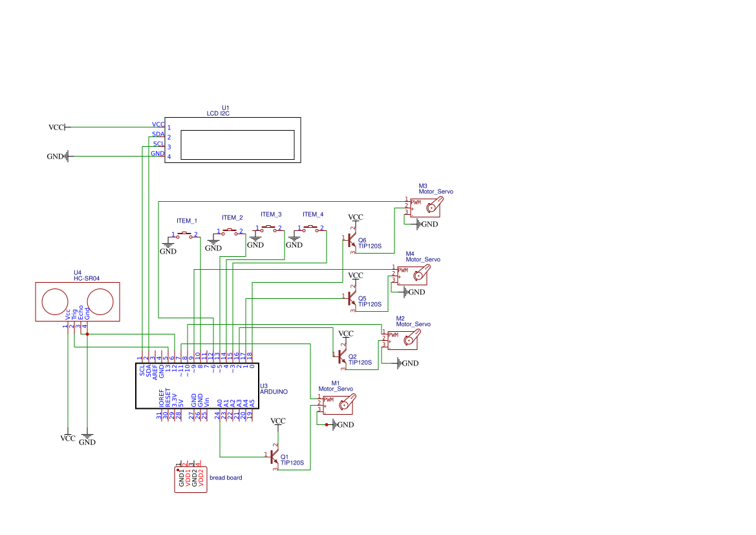Select the ITEM_4 push button switch
Viewport: 756px width, 535px height.
(310, 228)
